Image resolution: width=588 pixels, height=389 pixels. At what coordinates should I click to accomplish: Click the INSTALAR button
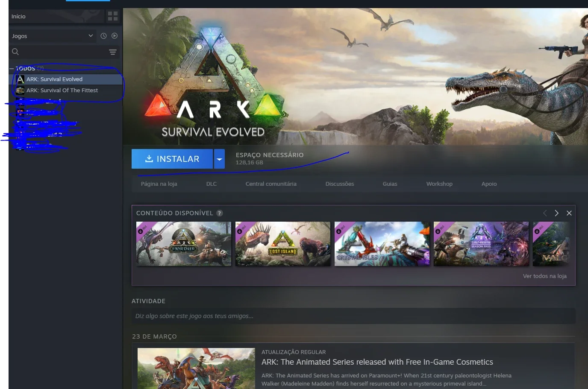click(172, 159)
